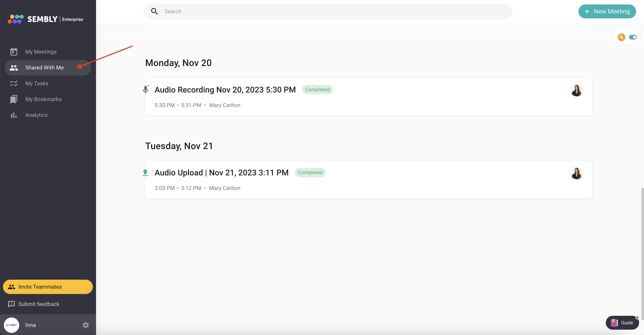The height and width of the screenshot is (335, 644).
Task: Click the search magnifier icon
Action: [x=154, y=11]
